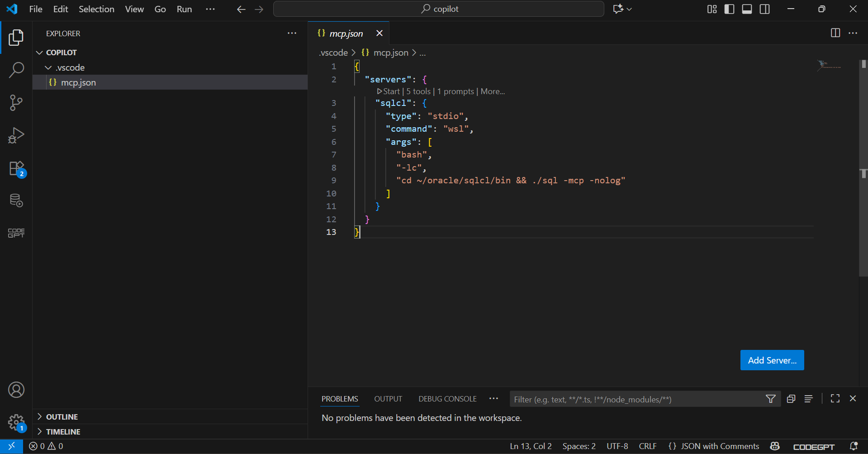Expand the TIMELINE section
Image resolution: width=868 pixels, height=454 pixels.
pos(63,432)
